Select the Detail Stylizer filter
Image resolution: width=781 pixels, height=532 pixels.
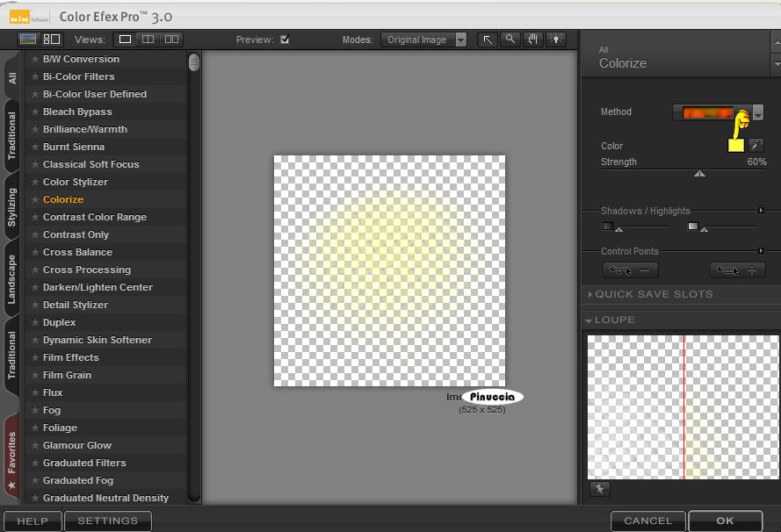pyautogui.click(x=76, y=305)
